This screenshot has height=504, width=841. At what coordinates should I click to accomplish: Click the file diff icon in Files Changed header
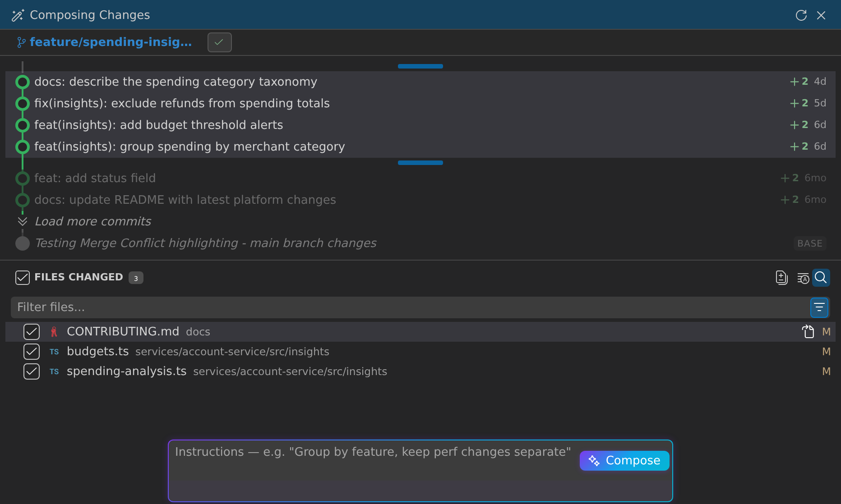tap(781, 278)
